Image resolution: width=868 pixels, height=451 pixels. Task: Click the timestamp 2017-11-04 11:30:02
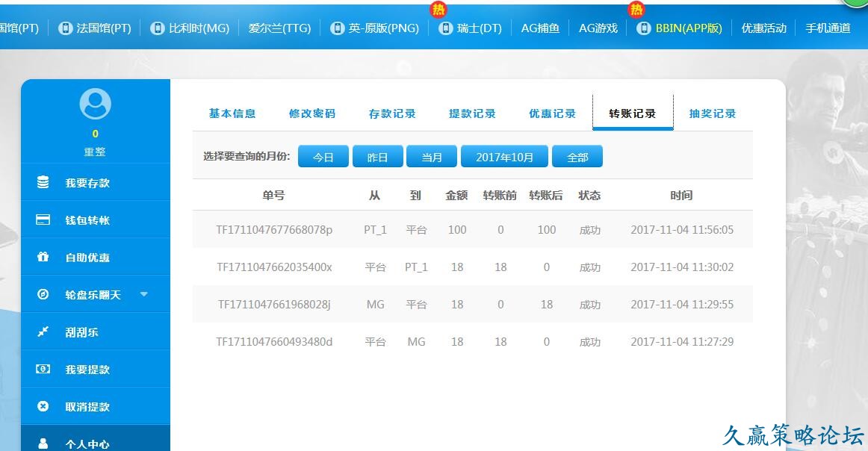click(x=682, y=267)
